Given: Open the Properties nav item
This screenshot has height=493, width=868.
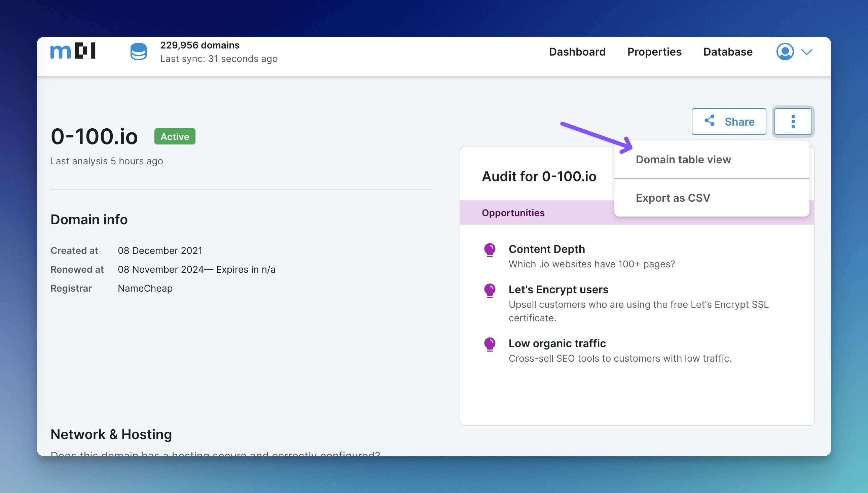Looking at the screenshot, I should pyautogui.click(x=654, y=52).
